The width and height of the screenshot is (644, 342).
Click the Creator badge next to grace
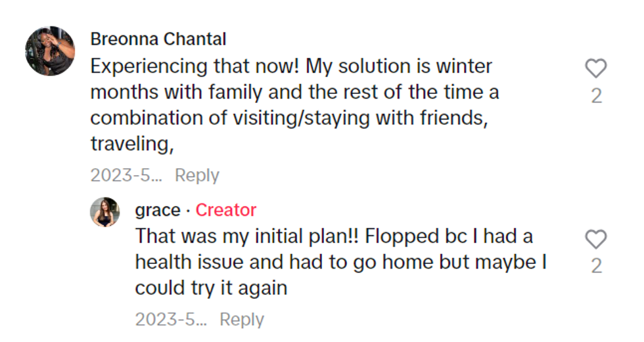225,210
